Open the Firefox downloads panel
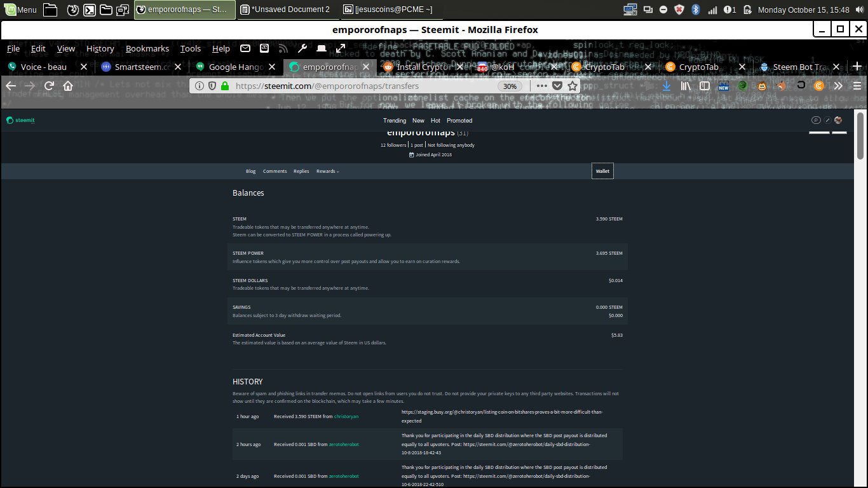Viewport: 868px width, 488px height. pos(667,86)
